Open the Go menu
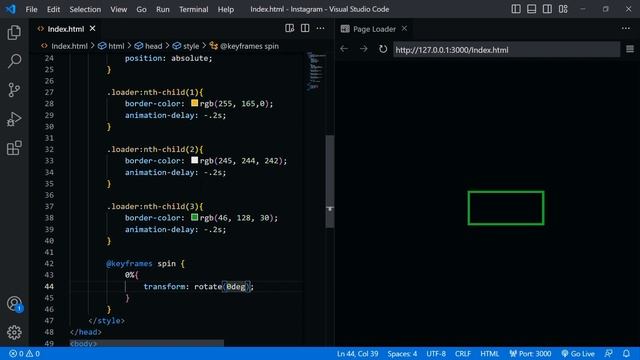Image resolution: width=640 pixels, height=360 pixels. [141, 9]
